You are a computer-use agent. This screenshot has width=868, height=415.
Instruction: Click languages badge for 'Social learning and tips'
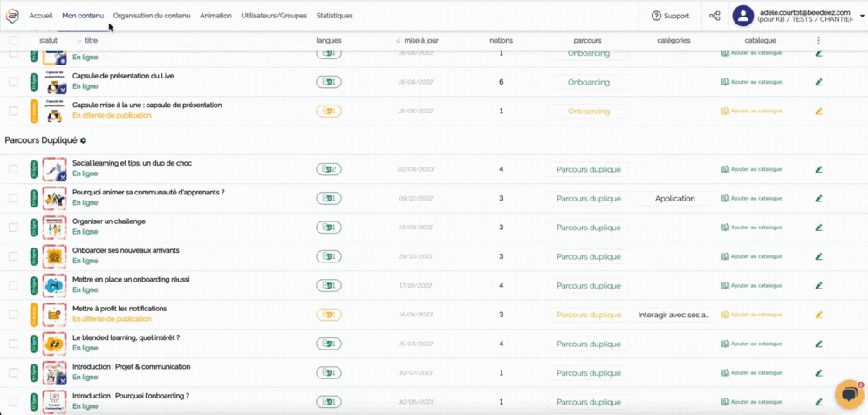[328, 169]
